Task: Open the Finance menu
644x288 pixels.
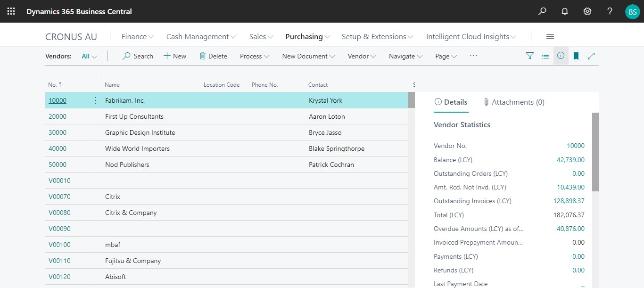Action: (x=137, y=37)
